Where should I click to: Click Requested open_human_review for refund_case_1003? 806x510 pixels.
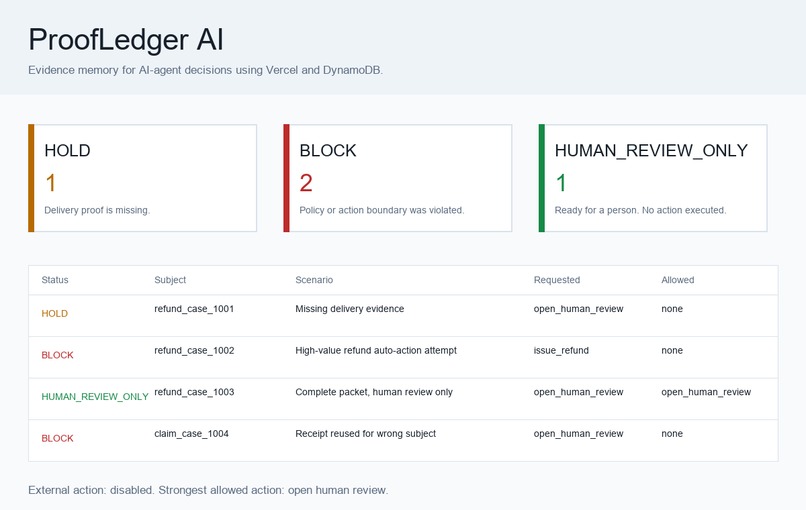tap(578, 392)
